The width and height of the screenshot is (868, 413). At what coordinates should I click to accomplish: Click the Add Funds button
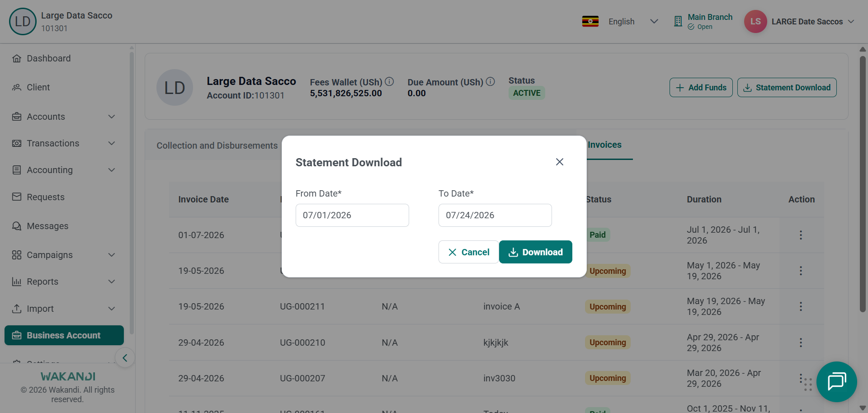tap(701, 88)
